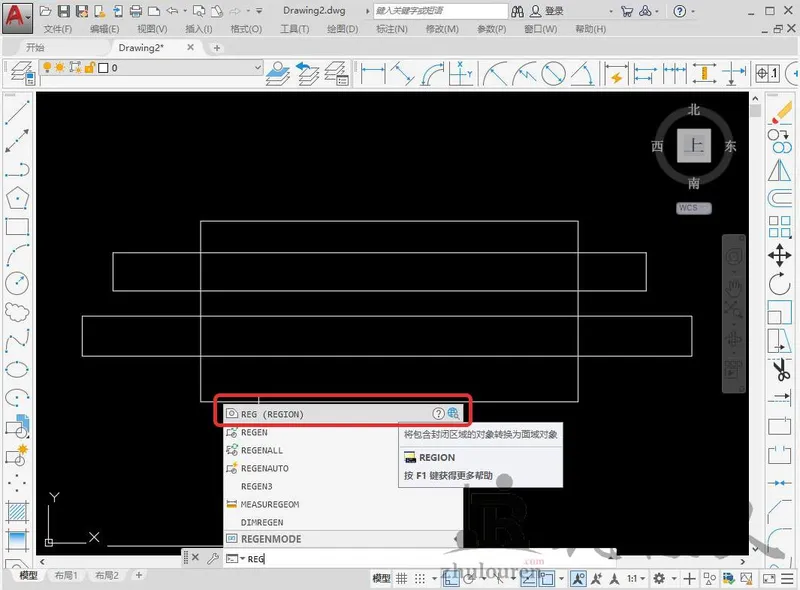Select the Revision Cloud tool
The width and height of the screenshot is (800, 590).
tap(17, 312)
